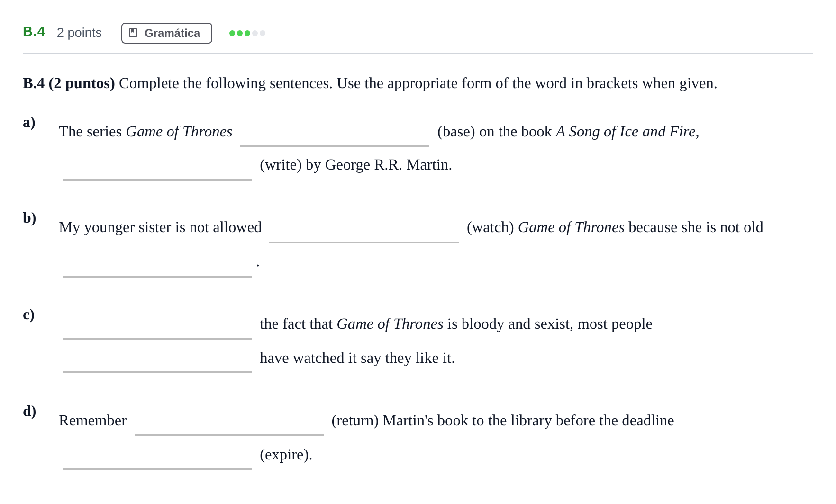Fill the blank before (base)

[x=335, y=133]
